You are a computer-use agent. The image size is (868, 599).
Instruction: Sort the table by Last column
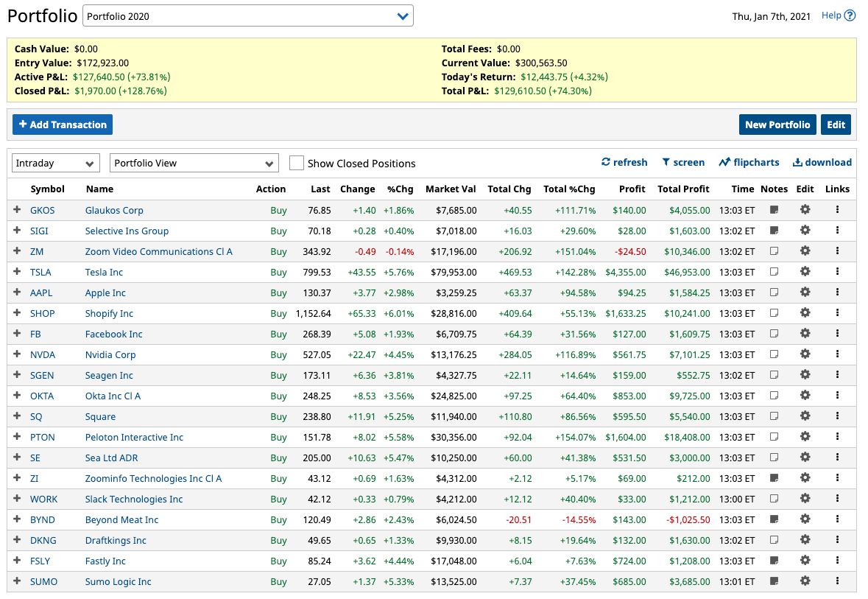tap(320, 189)
